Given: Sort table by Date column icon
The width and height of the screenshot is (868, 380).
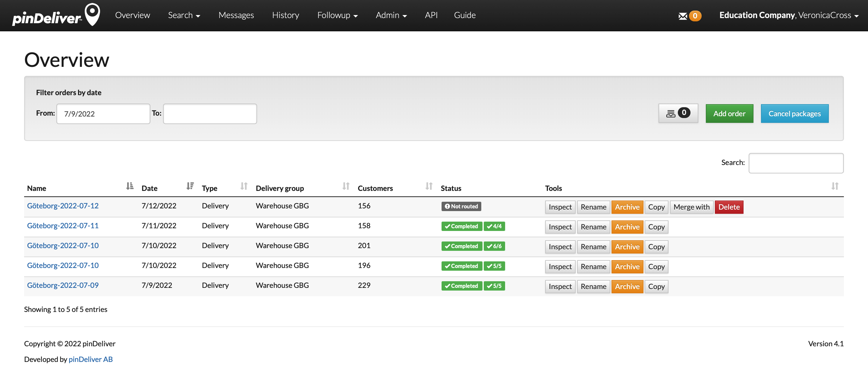Looking at the screenshot, I should click(x=190, y=186).
